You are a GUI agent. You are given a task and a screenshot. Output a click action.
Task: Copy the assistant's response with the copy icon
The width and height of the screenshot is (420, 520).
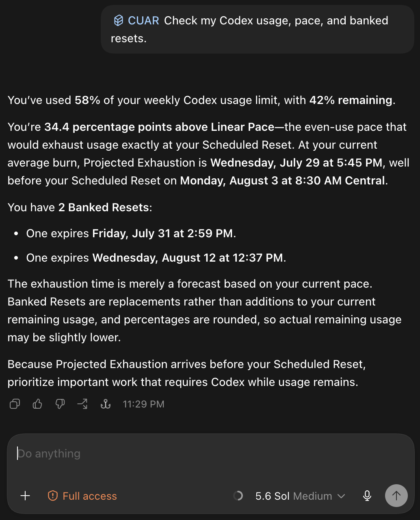click(x=15, y=404)
